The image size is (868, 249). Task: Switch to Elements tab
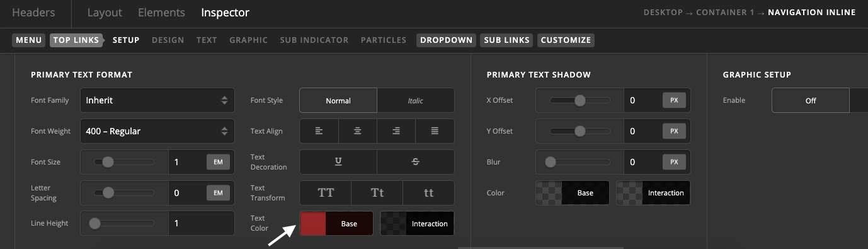click(x=161, y=13)
